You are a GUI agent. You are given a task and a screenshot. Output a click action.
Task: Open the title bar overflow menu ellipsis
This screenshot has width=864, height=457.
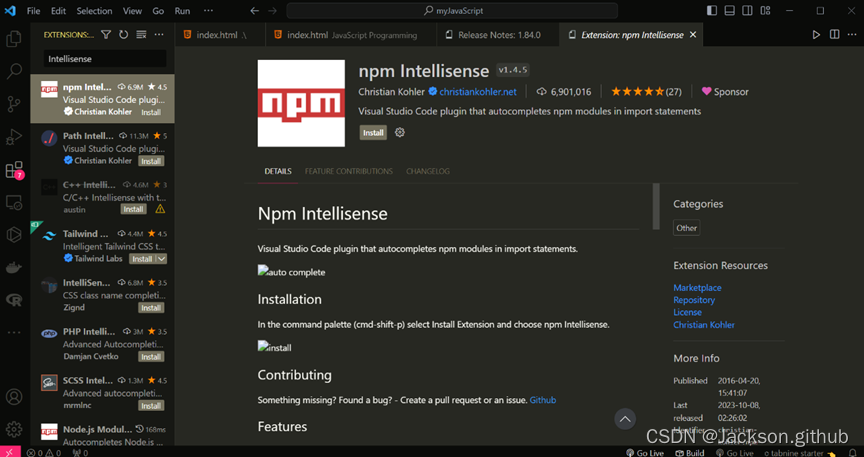[208, 10]
